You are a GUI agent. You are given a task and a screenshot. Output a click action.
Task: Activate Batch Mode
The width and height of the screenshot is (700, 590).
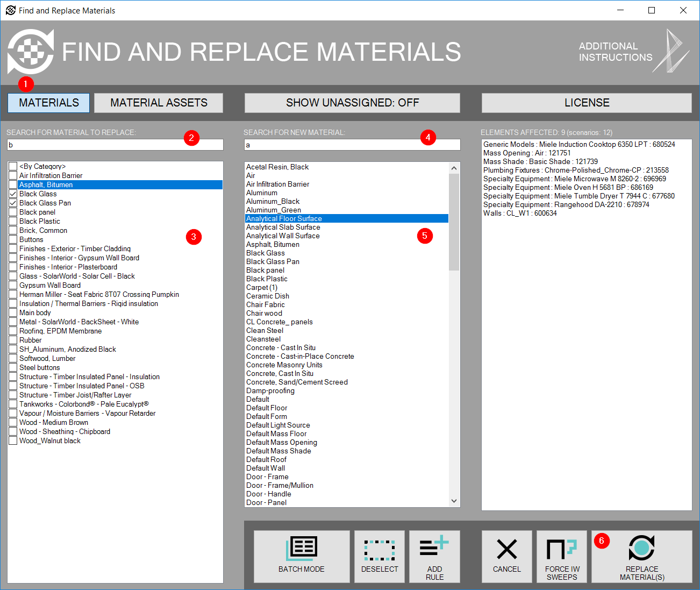coord(301,557)
